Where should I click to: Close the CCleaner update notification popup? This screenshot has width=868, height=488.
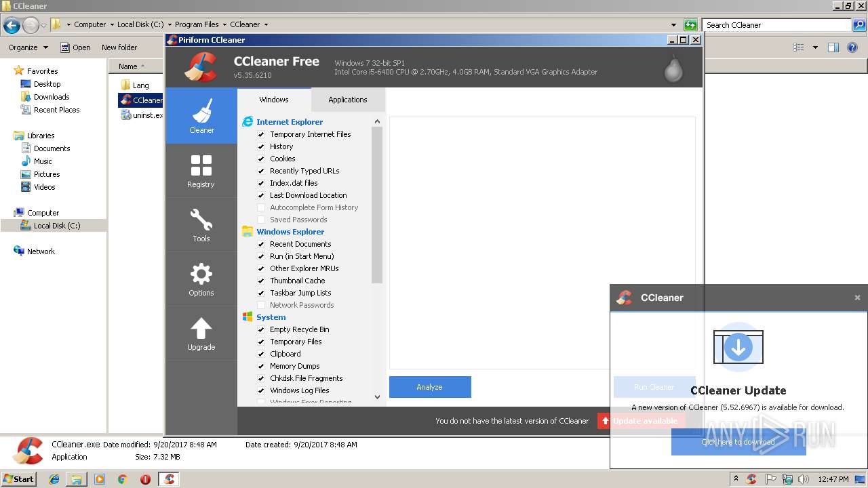pyautogui.click(x=857, y=298)
